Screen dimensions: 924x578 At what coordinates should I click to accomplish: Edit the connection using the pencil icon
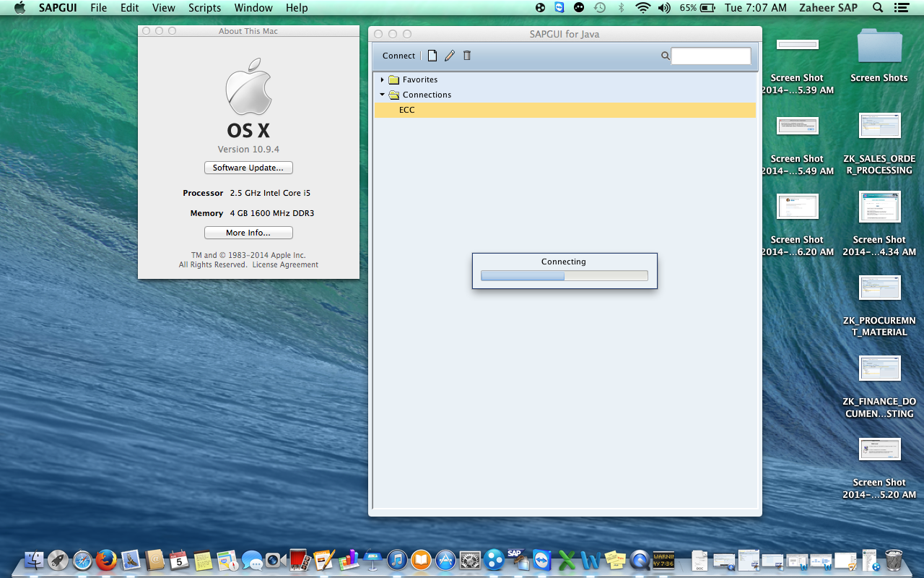450,56
